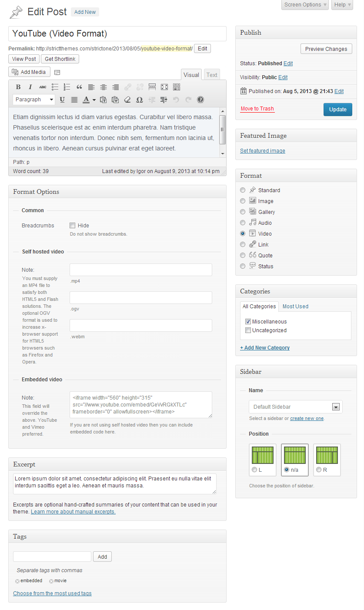The height and width of the screenshot is (610, 364).
Task: Toggle bold formatting in the editor toolbar
Action: [x=18, y=87]
